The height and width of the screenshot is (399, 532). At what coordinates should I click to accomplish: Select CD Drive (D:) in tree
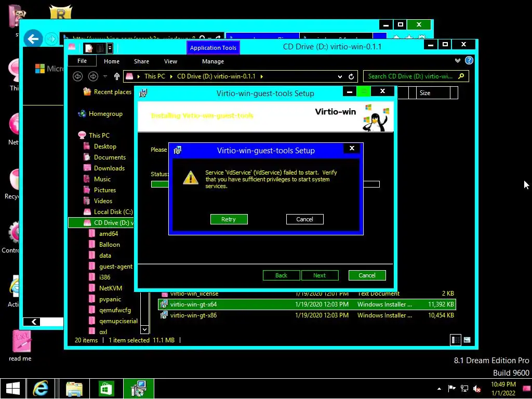(101, 223)
